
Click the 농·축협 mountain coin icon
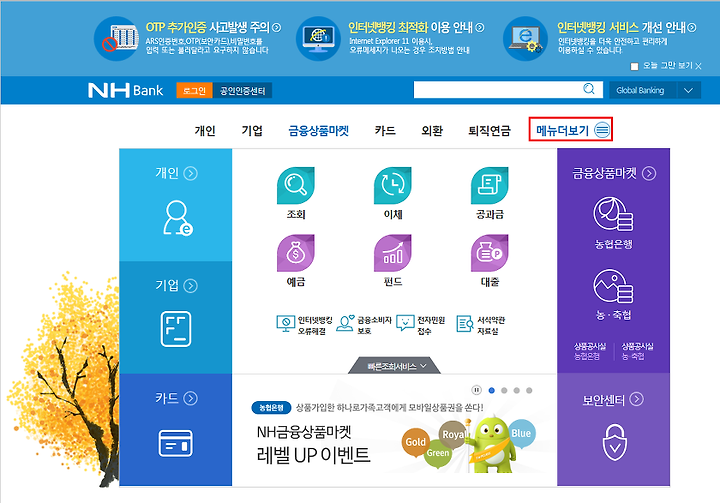[x=613, y=286]
